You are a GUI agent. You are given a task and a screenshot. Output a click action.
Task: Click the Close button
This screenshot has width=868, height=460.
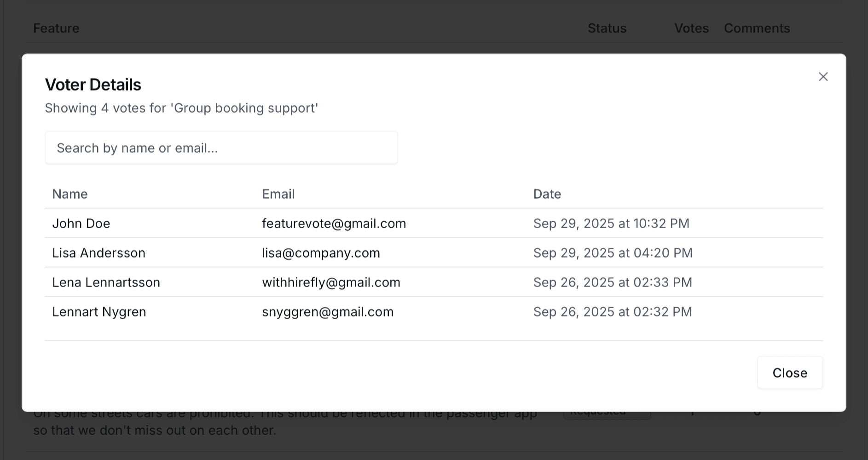[x=790, y=373]
